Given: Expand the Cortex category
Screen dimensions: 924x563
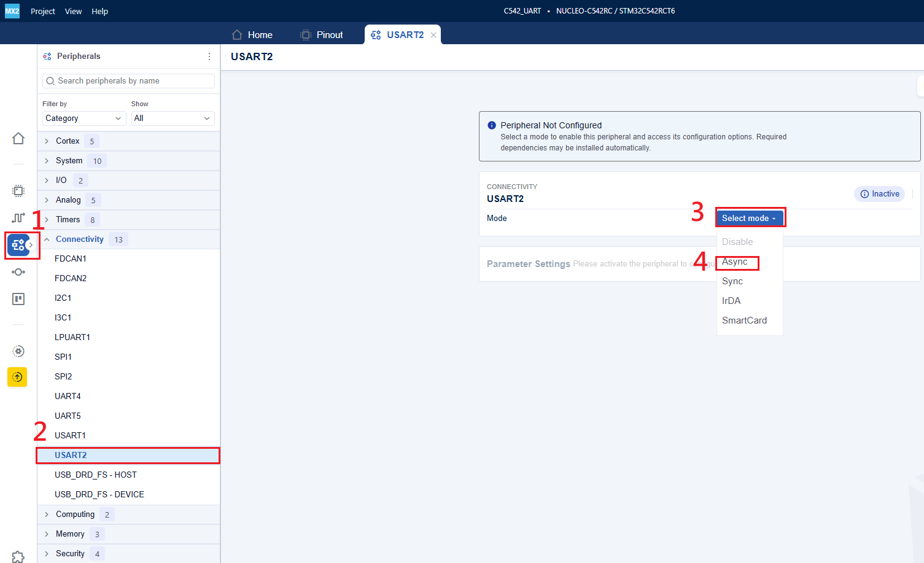Looking at the screenshot, I should coord(128,141).
